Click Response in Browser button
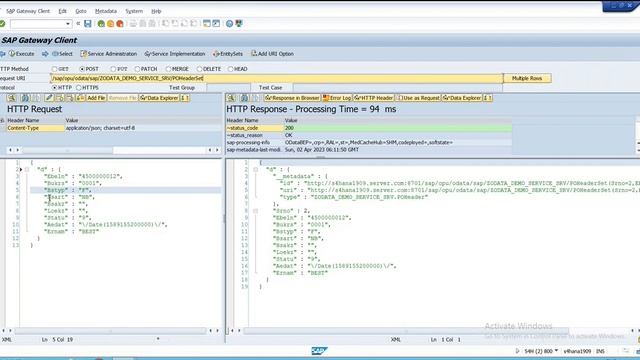Screen dimensions: 640x360 [x=292, y=98]
